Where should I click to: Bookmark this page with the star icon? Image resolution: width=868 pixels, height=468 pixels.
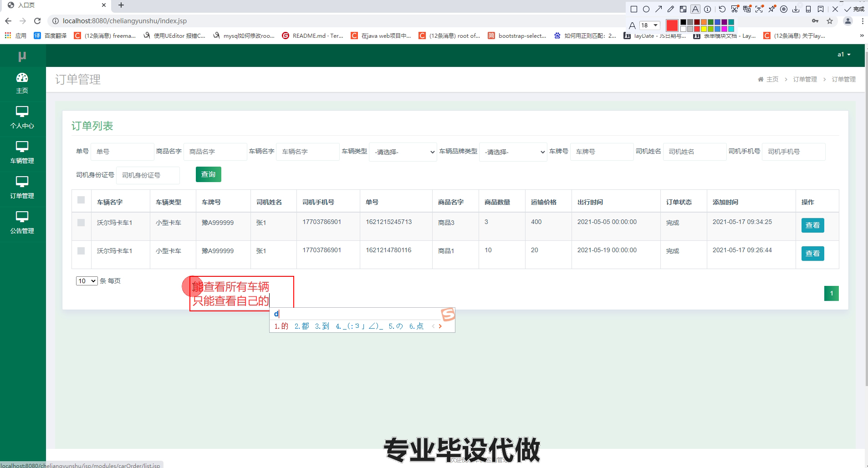(x=830, y=21)
